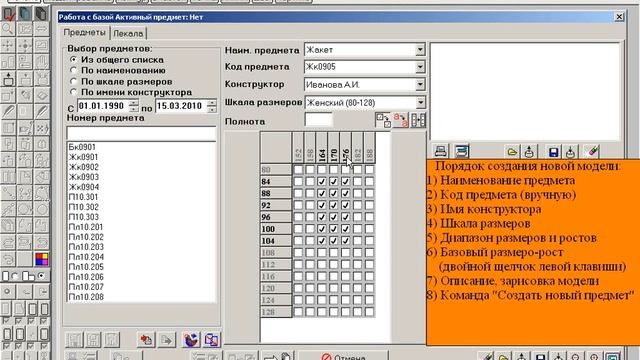Click the blue floppy save icon under the preview
Screen dimensions: 640x360
[x=553, y=152]
